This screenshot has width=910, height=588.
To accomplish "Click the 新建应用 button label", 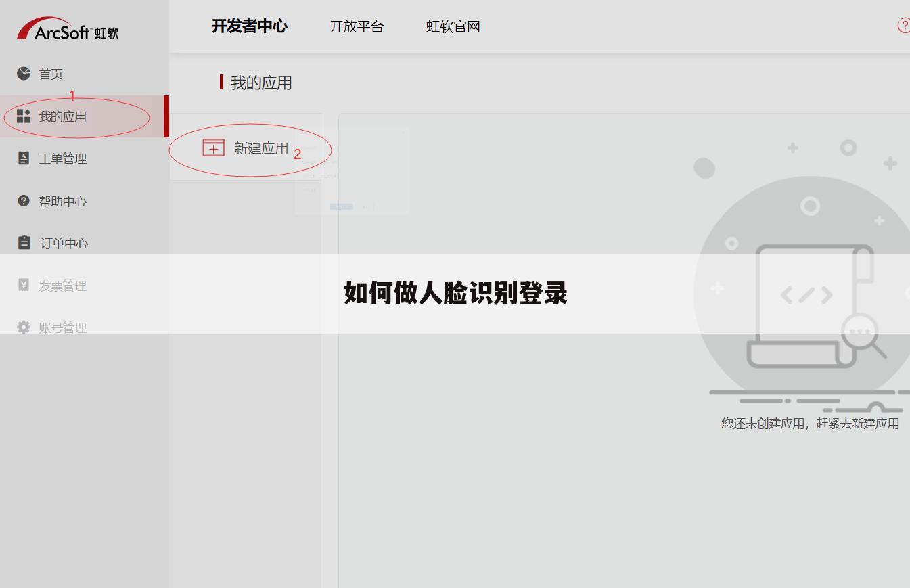I will (261, 148).
